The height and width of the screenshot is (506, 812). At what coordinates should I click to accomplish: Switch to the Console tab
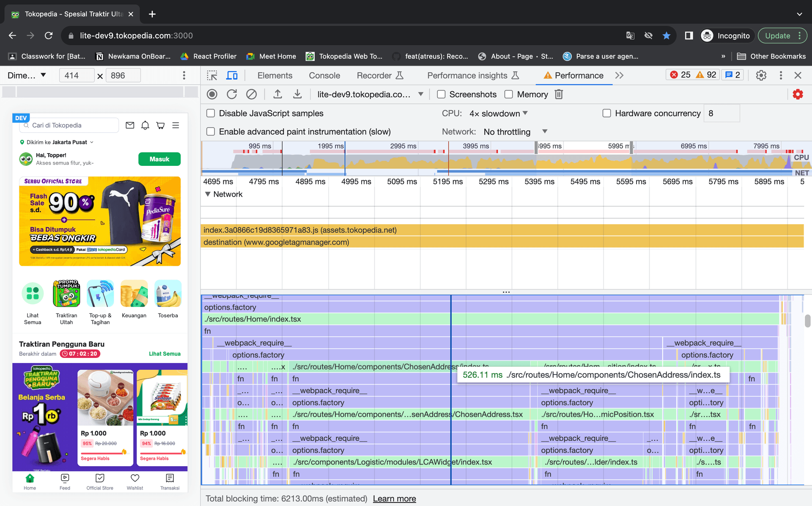pyautogui.click(x=324, y=75)
